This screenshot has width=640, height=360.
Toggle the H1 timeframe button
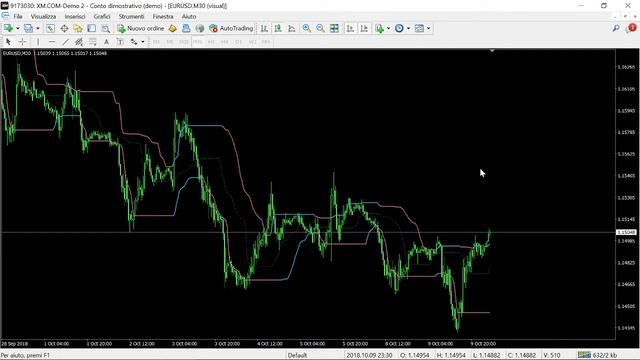coord(211,42)
